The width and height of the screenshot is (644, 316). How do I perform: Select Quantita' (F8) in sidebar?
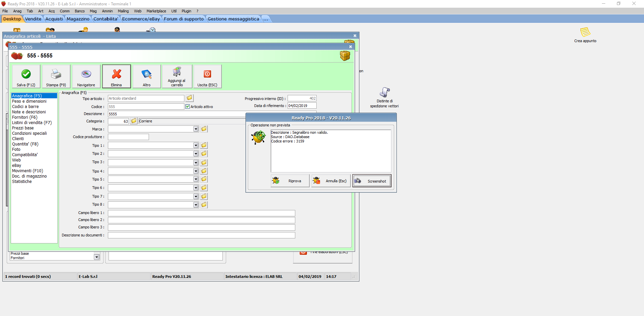coord(25,144)
